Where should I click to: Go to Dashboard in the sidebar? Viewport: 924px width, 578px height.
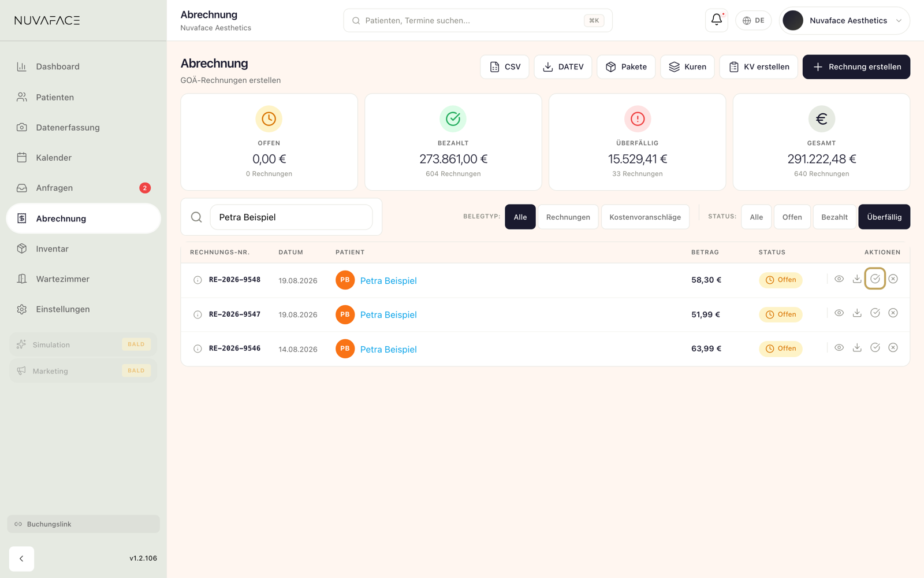pyautogui.click(x=84, y=67)
